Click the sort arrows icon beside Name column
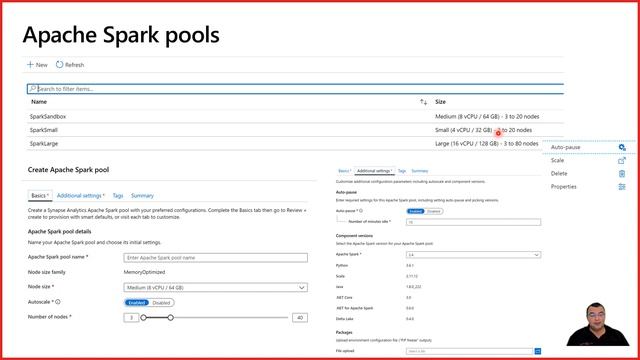Viewport: 640px width, 360px height. [x=424, y=102]
